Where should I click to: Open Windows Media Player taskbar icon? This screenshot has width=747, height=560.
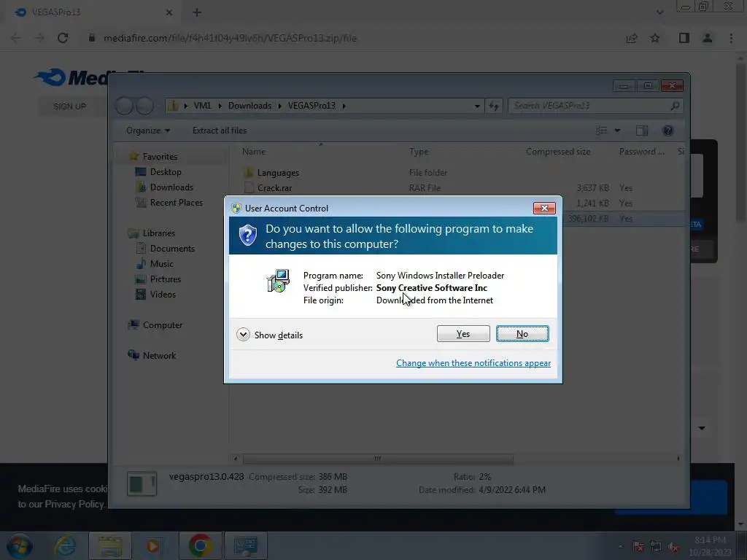(x=153, y=545)
